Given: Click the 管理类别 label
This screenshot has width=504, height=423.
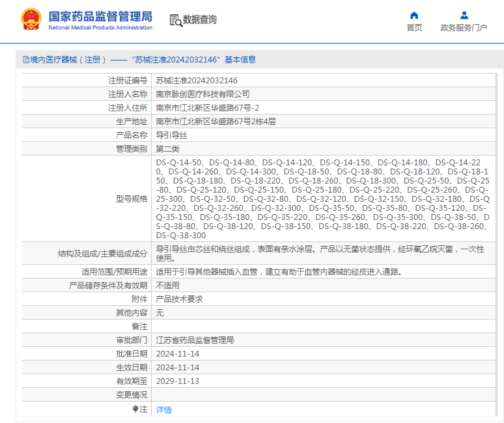Looking at the screenshot, I should coord(132,149).
